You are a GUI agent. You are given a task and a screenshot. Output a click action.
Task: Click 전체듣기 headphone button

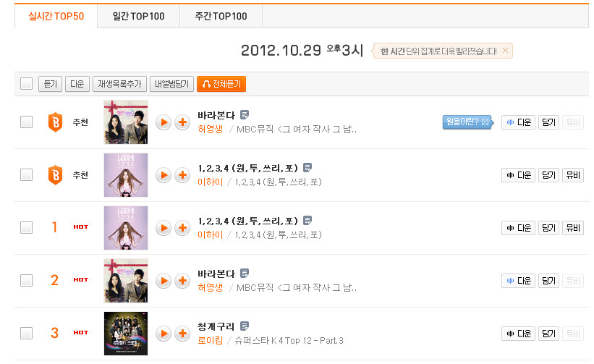pos(221,84)
